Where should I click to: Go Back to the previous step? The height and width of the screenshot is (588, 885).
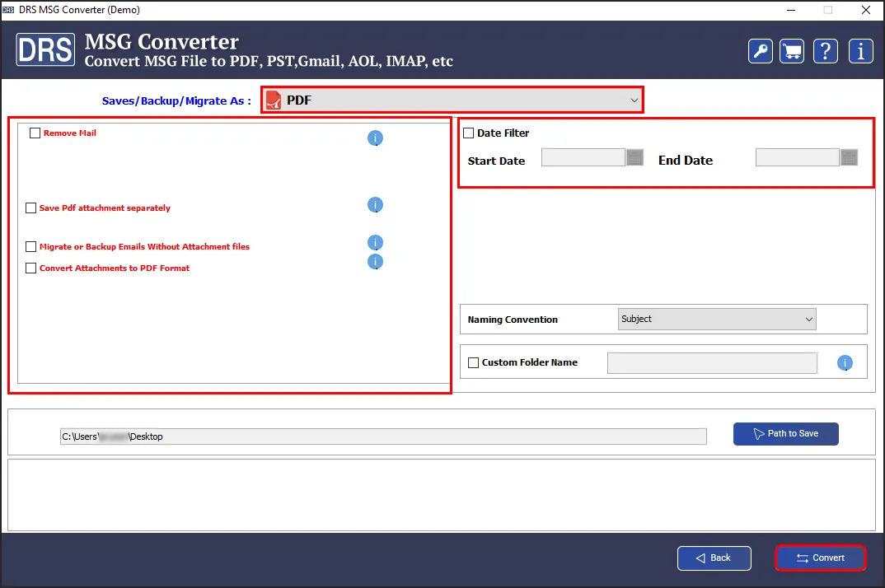(x=714, y=558)
